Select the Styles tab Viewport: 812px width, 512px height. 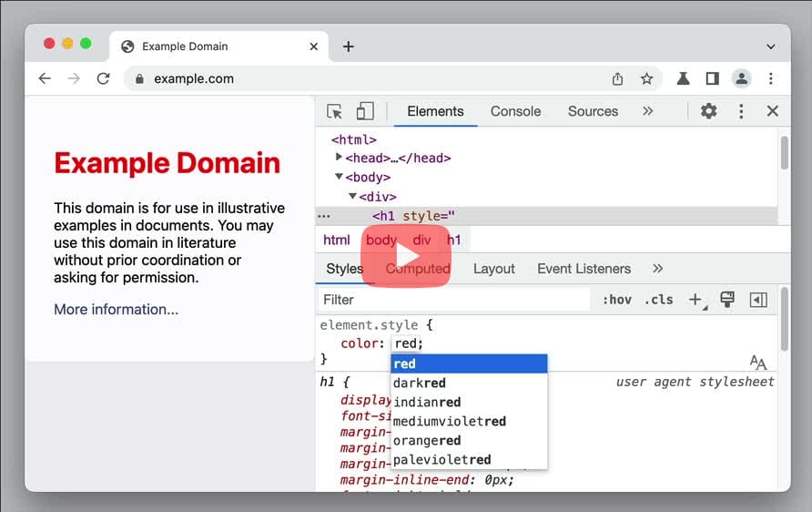coord(344,269)
